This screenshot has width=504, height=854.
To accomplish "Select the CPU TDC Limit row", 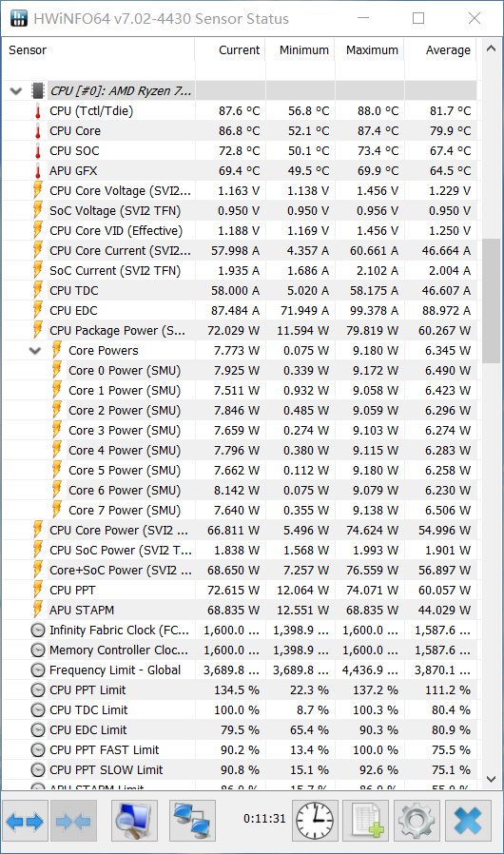I will (240, 710).
